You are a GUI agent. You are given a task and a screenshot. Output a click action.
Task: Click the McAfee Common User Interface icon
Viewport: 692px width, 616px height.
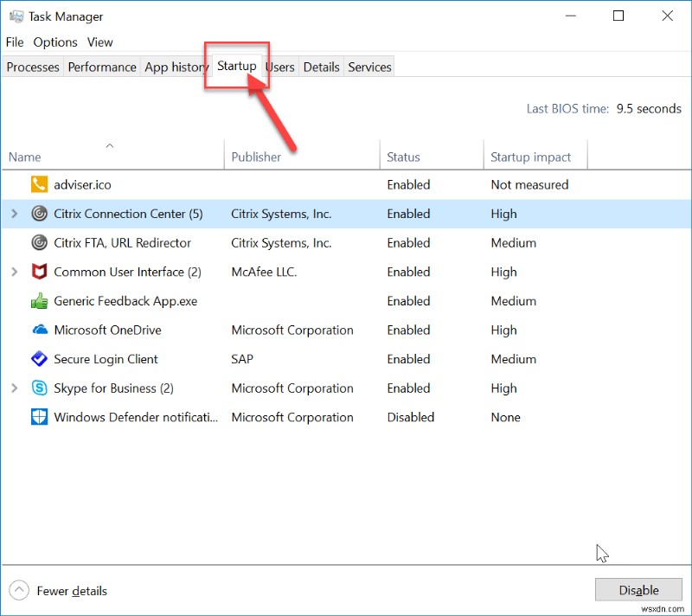tap(38, 272)
